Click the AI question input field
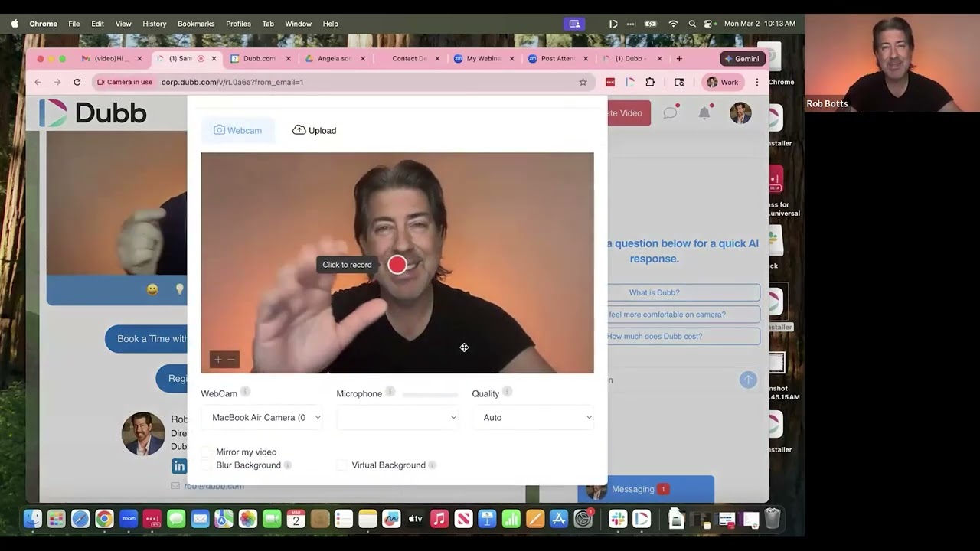980x551 pixels. (x=671, y=380)
